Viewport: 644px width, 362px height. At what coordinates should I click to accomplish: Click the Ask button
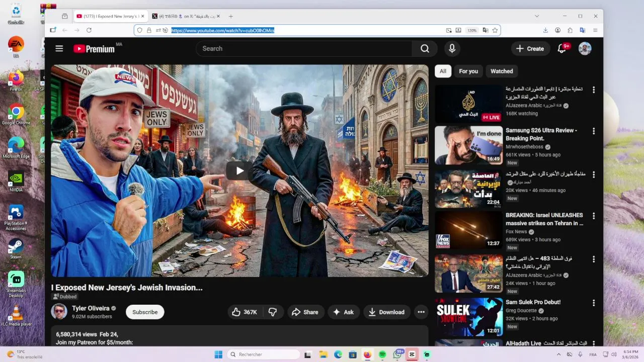[x=343, y=312]
